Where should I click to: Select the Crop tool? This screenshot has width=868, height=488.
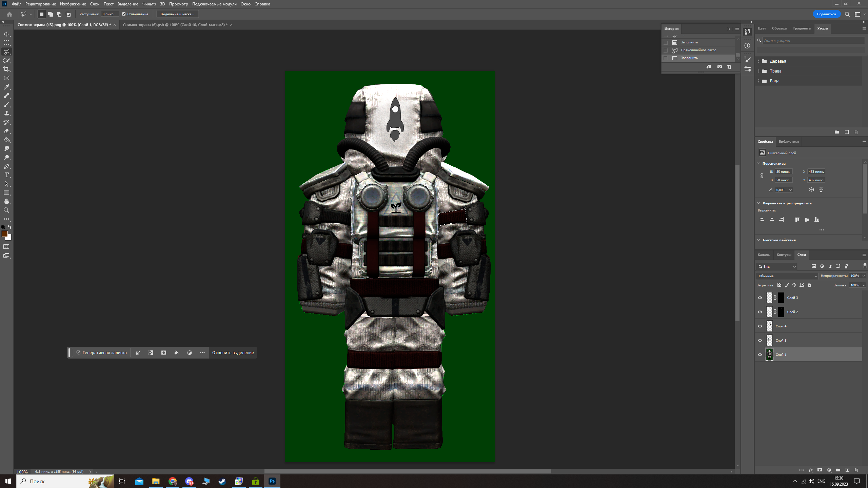[x=6, y=69]
